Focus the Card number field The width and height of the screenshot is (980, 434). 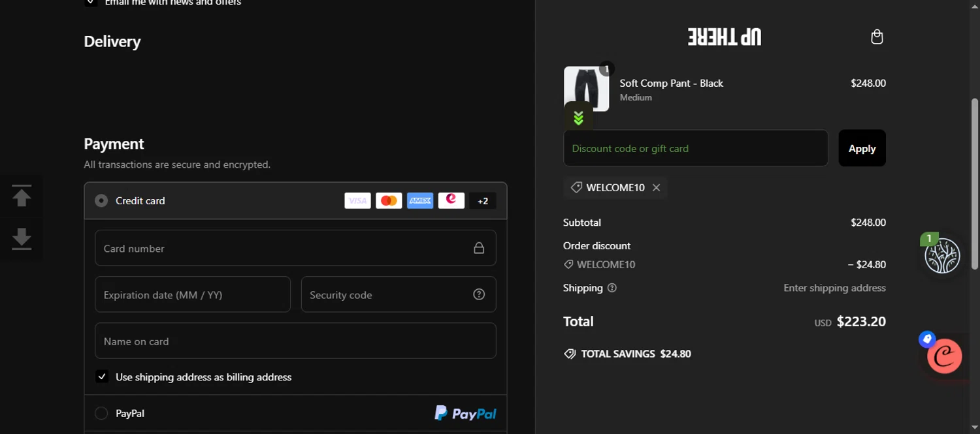tap(295, 248)
